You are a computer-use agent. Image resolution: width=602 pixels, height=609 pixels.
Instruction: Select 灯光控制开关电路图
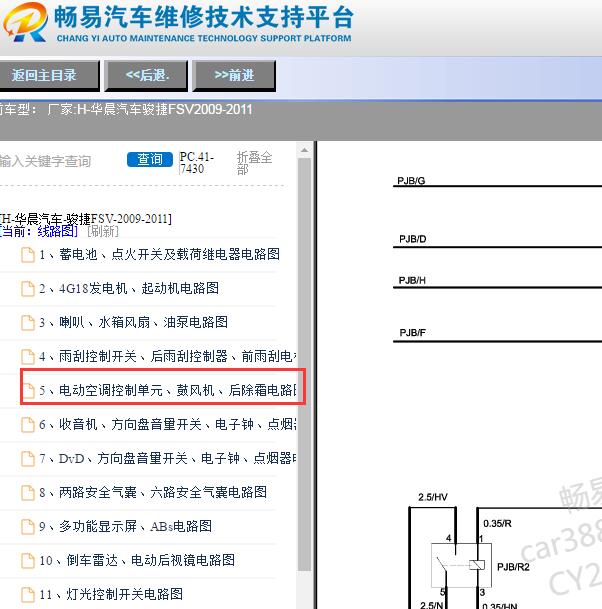111,594
